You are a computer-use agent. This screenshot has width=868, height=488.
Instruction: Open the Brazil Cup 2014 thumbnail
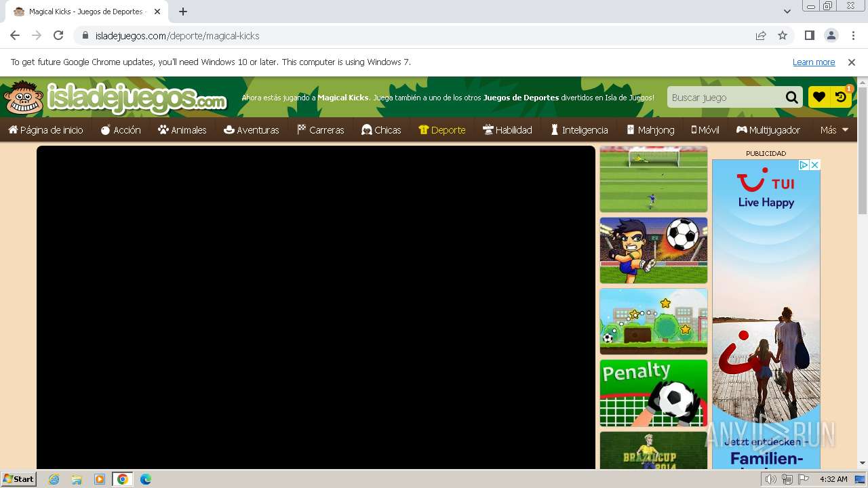coord(654,450)
